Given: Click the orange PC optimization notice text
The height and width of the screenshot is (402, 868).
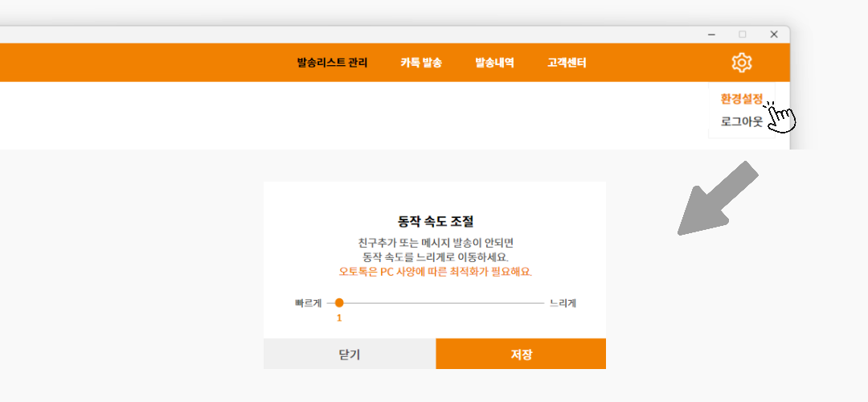Looking at the screenshot, I should pos(435,271).
